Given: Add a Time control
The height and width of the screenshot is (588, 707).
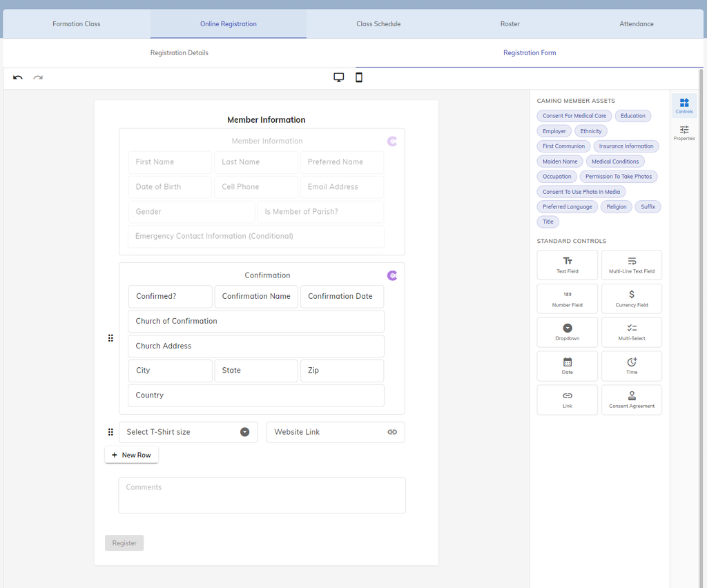Looking at the screenshot, I should (632, 366).
